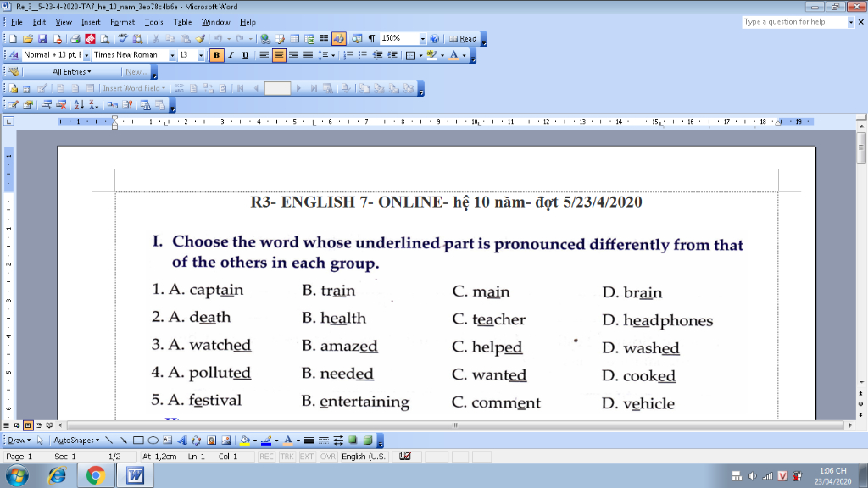This screenshot has height=488, width=868.
Task: Toggle Show/Hide paragraph marks
Action: tap(372, 39)
